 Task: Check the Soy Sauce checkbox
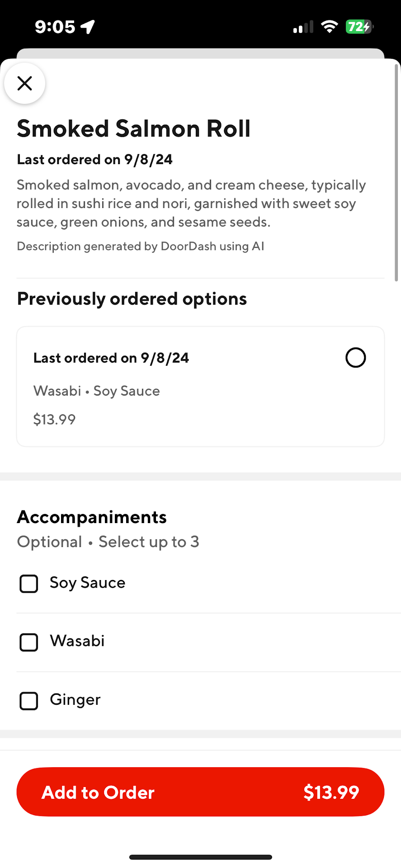pyautogui.click(x=29, y=584)
